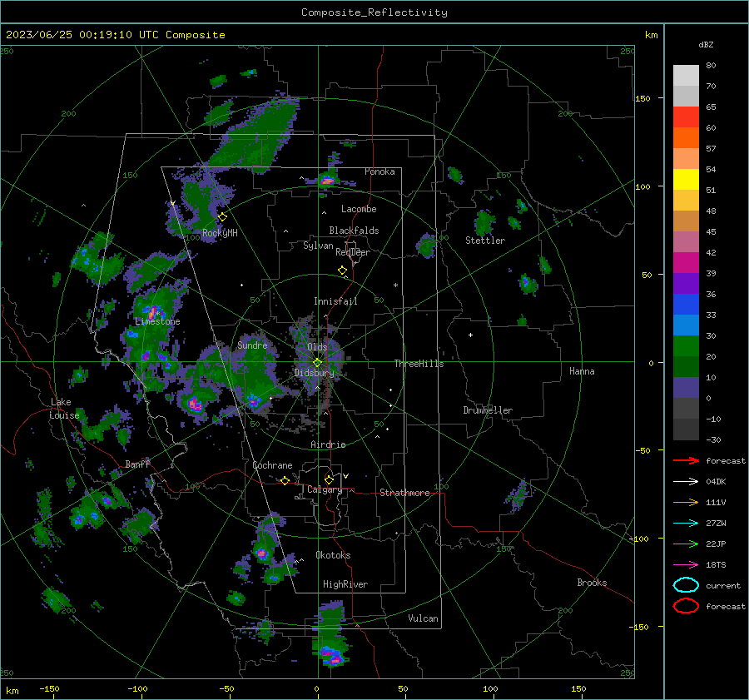Screen dimensions: 749x700
Task: Click the light gray swatch beside 80
Action: pyautogui.click(x=686, y=76)
